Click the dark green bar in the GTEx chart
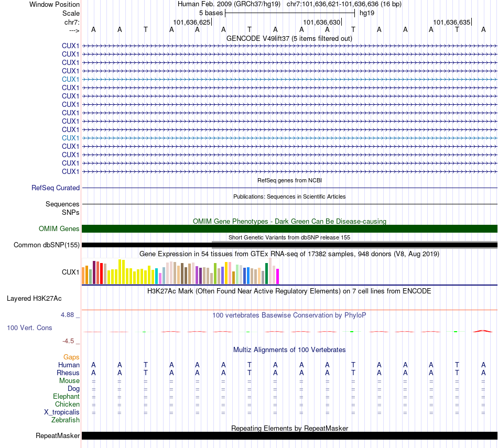 (x=266, y=274)
